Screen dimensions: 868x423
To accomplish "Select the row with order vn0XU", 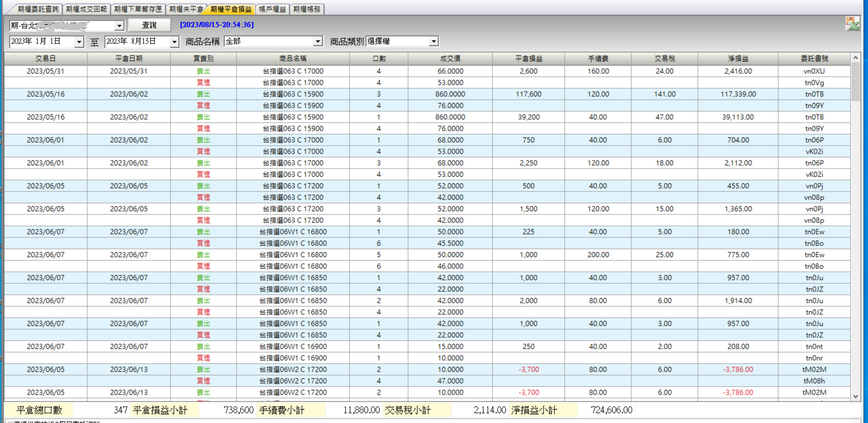I will click(427, 71).
